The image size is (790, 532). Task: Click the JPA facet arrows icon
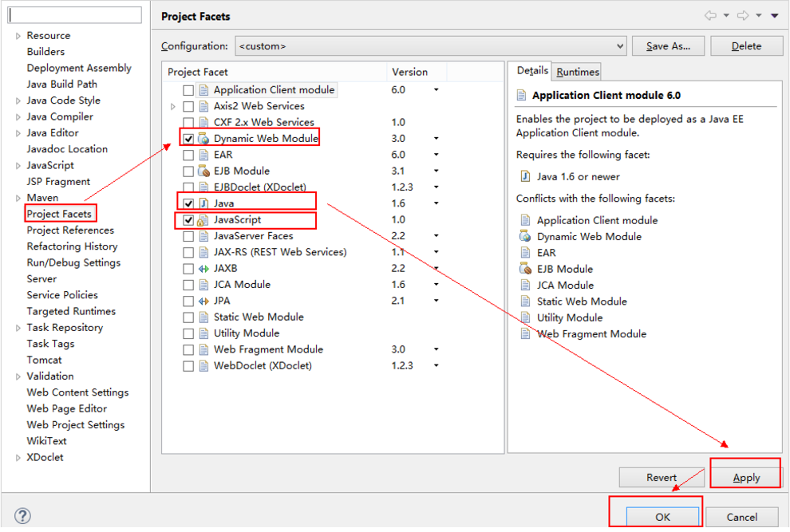pos(203,301)
